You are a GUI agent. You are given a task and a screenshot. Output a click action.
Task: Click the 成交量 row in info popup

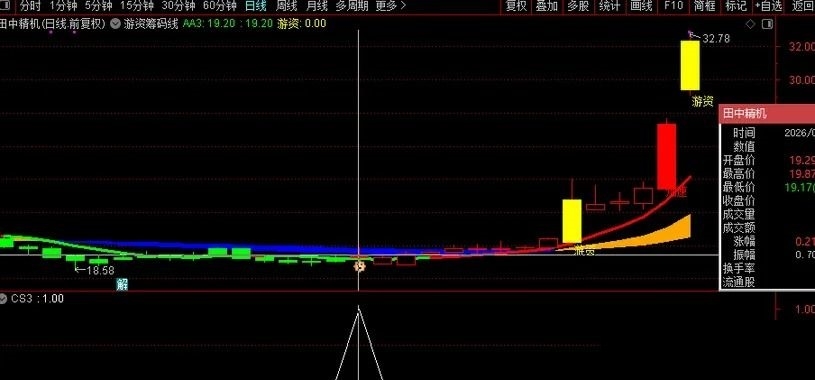[767, 214]
